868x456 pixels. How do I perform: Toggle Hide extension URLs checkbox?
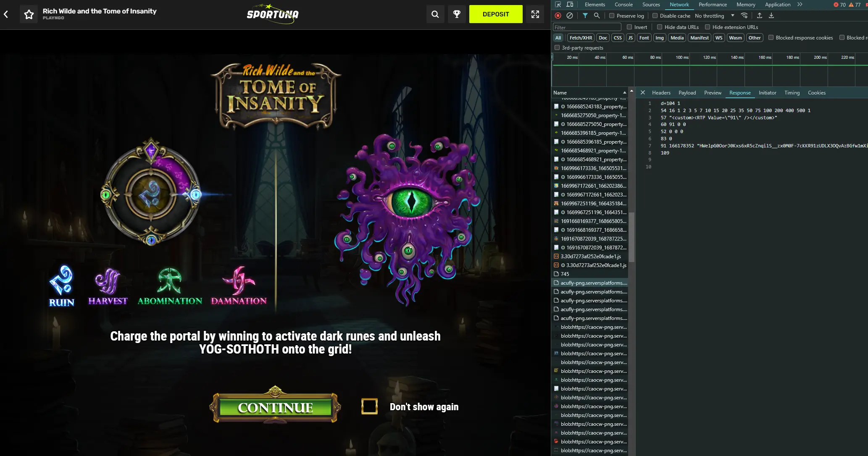coord(708,27)
